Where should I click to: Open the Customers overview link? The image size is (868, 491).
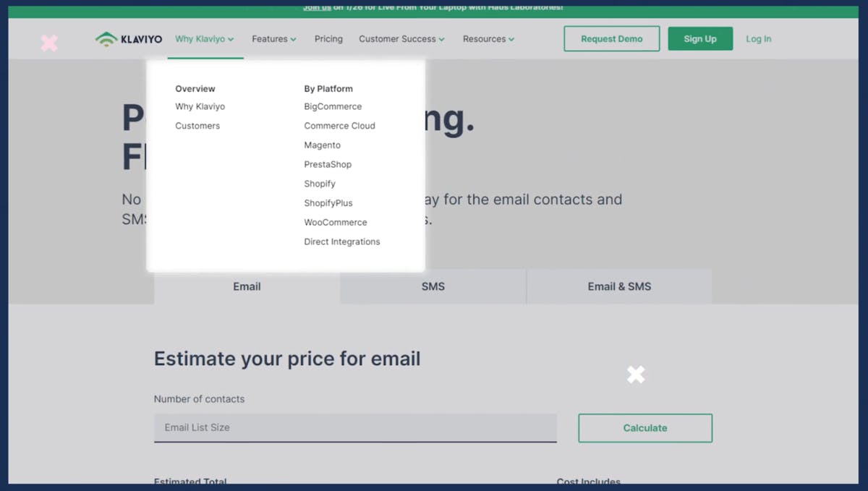pos(197,126)
